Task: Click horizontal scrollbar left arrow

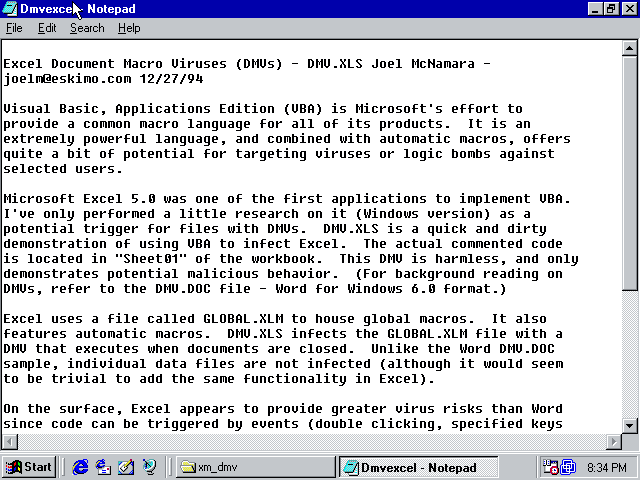Action: pos(10,442)
